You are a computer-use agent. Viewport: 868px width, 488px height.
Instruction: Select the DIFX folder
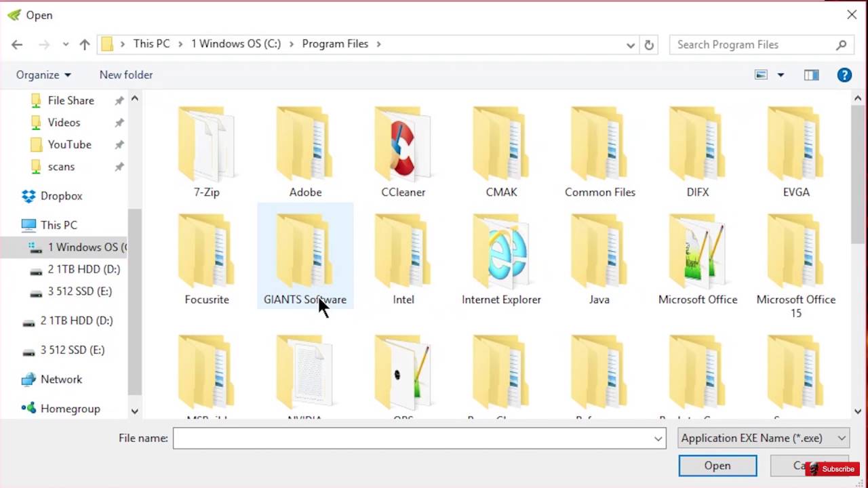pos(698,152)
